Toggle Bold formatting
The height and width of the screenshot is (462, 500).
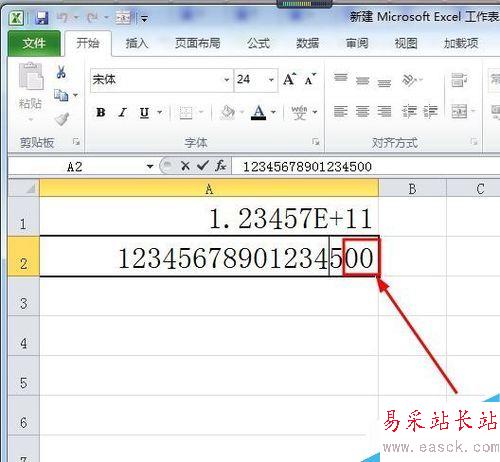tap(101, 112)
